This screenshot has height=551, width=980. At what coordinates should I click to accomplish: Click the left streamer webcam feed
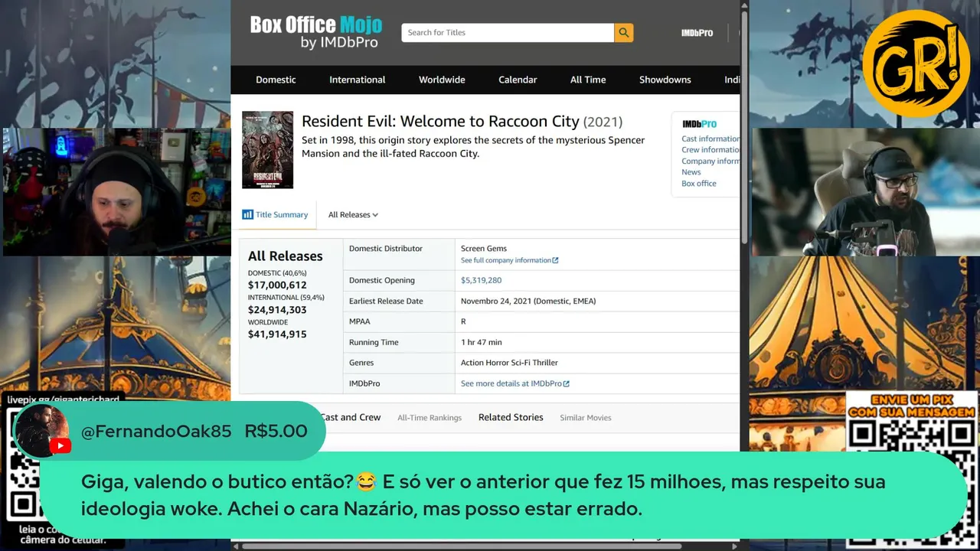116,192
